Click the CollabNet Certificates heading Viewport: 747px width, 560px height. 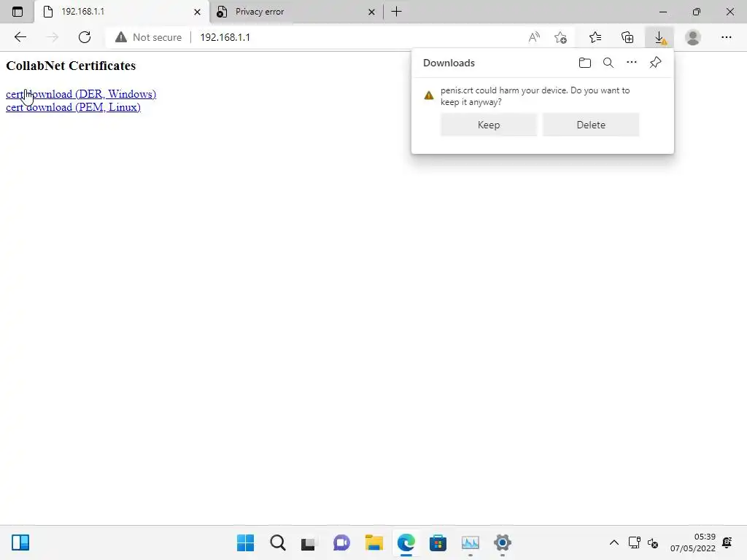coord(71,66)
